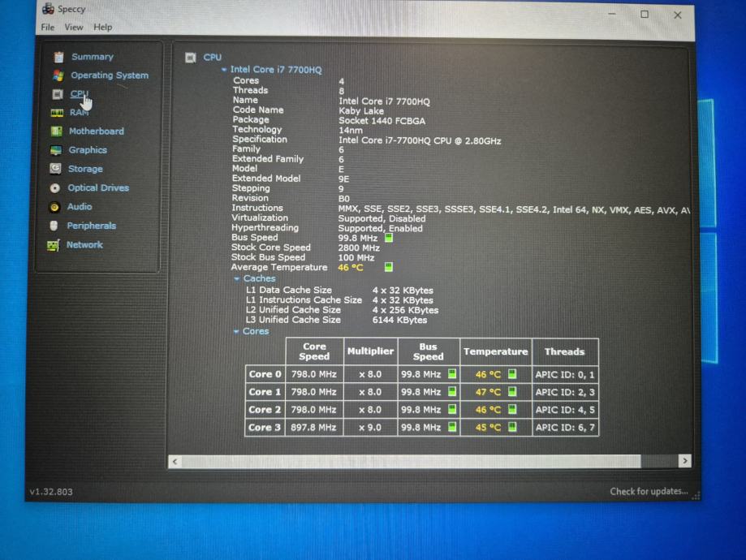746x560 pixels.
Task: Click the version text v1.32.803
Action: [51, 492]
